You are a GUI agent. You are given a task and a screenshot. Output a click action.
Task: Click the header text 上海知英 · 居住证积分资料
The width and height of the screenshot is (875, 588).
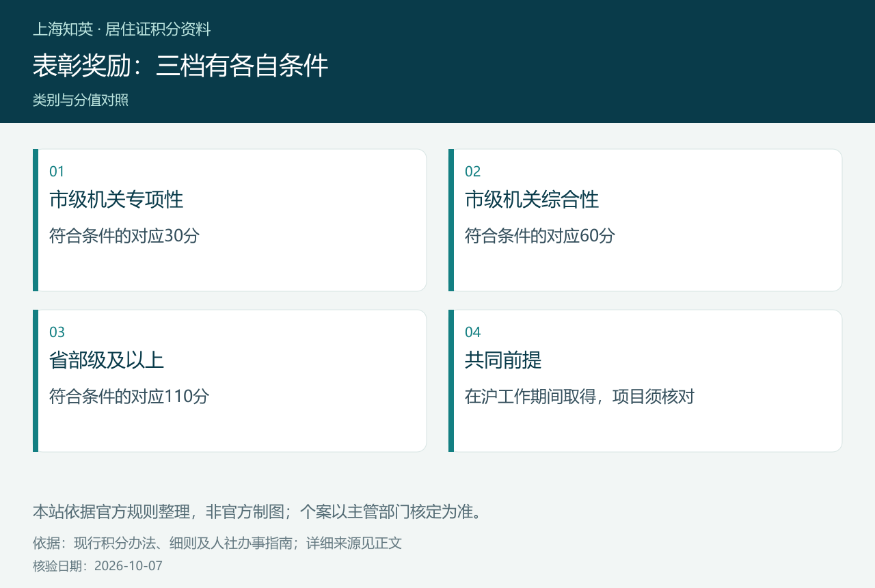(x=122, y=29)
